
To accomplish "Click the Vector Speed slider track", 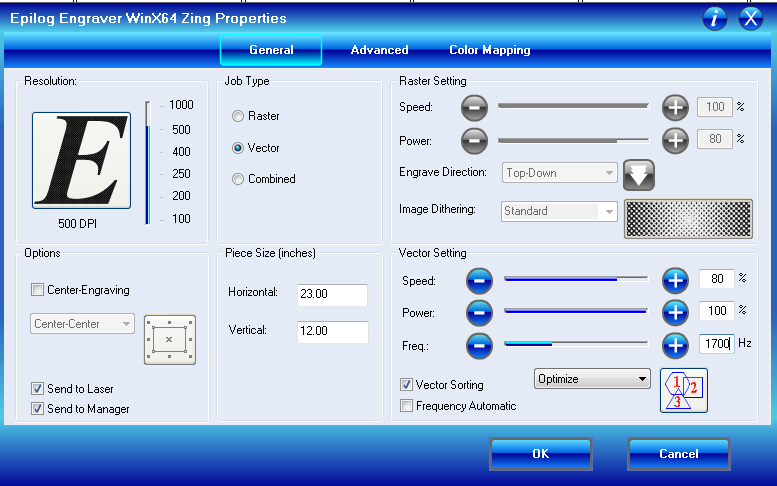I will click(x=576, y=279).
